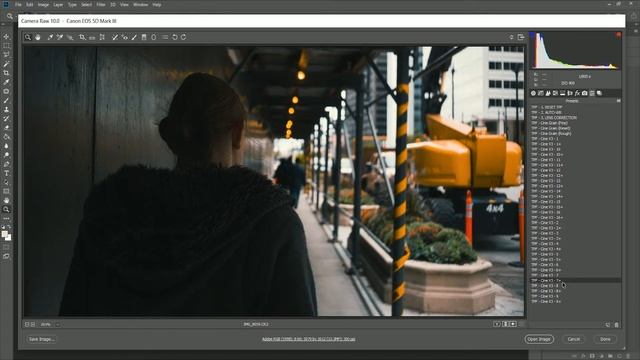
Task: Select the Photoshop Eyedropper tool
Action: 6,82
